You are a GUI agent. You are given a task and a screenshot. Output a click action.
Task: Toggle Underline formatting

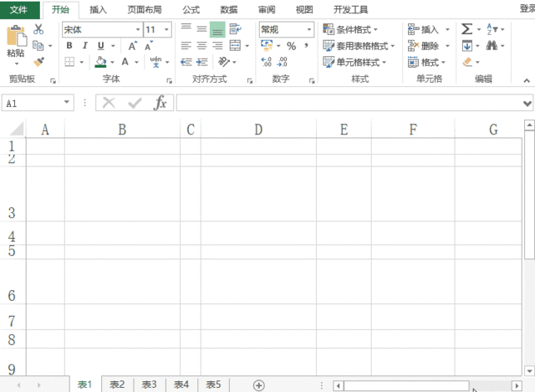100,45
